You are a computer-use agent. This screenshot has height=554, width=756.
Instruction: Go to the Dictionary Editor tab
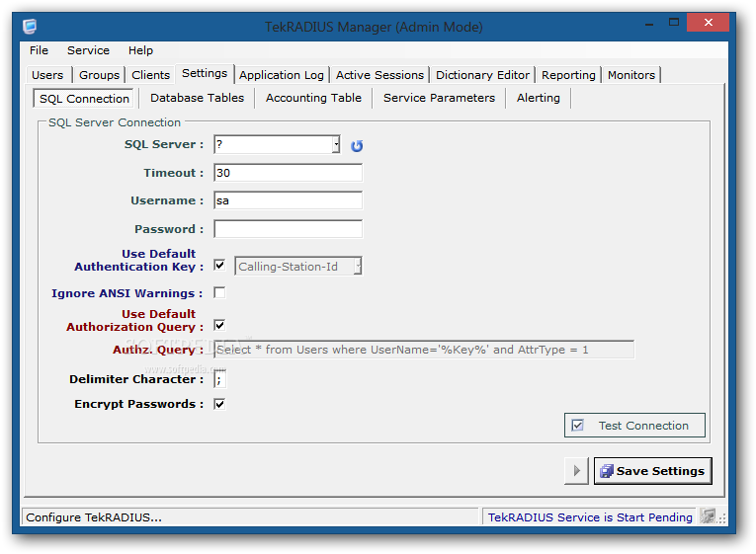482,75
